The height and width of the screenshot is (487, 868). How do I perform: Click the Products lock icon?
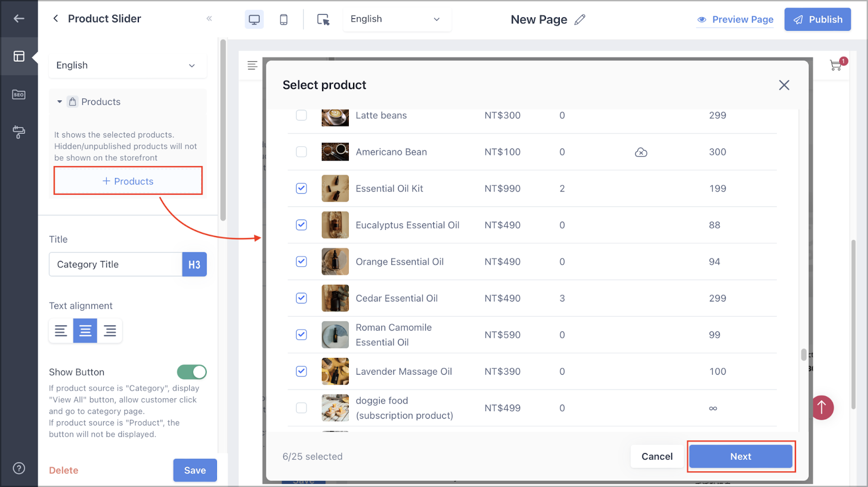tap(73, 101)
